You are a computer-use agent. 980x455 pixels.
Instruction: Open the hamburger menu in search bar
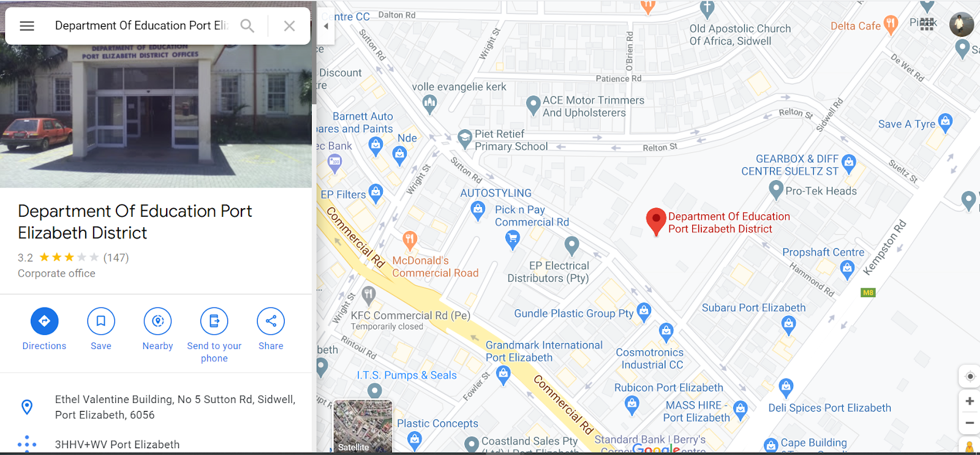(27, 26)
